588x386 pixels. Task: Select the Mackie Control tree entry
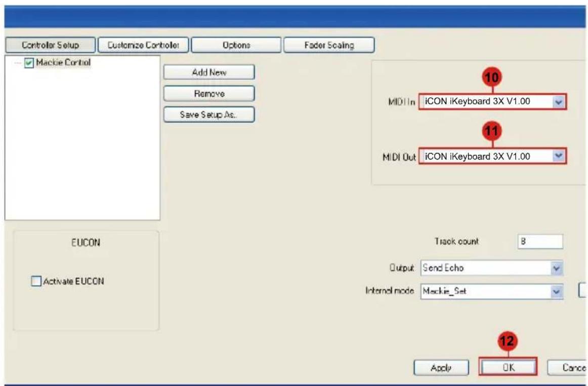63,62
